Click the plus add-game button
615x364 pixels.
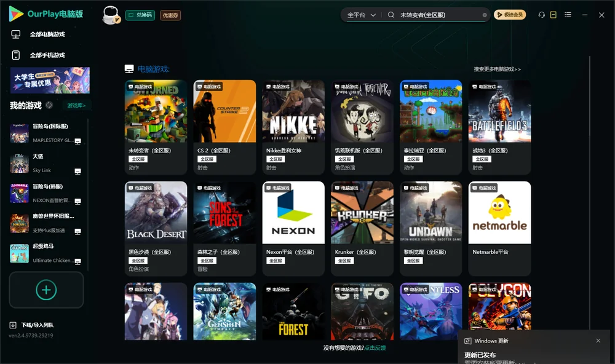(x=46, y=290)
